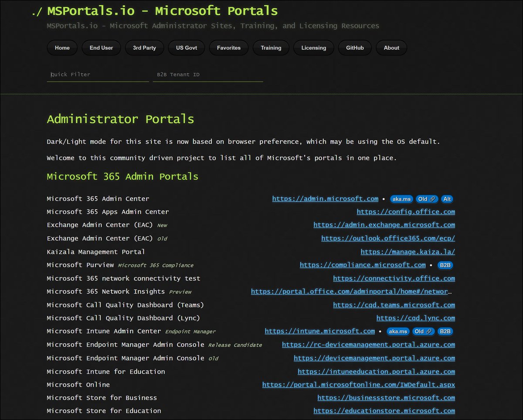Click the Microsoft 365 Admin Portals heading
Image resolution: width=523 pixels, height=420 pixels.
(x=122, y=176)
